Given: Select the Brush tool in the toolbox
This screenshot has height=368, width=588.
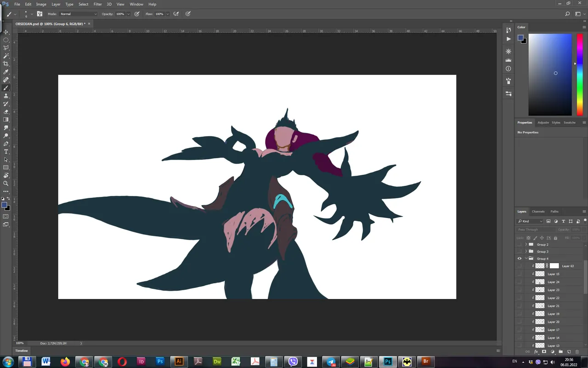Looking at the screenshot, I should 6,88.
